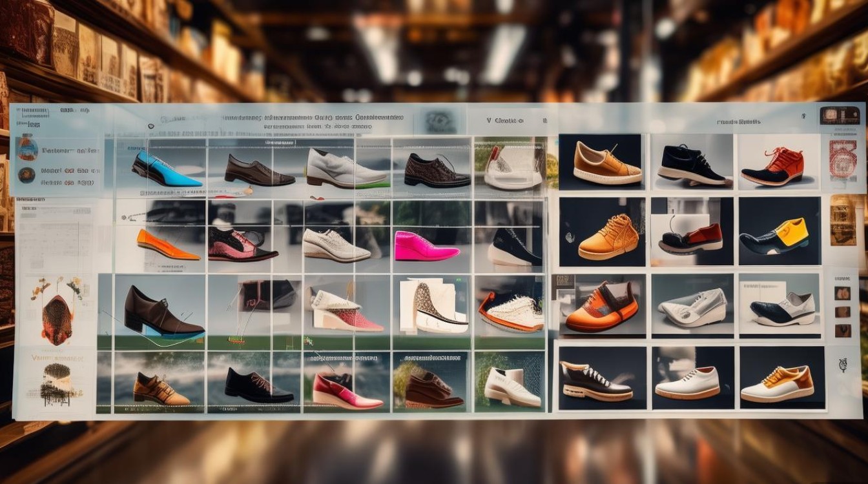Open the white and orange sneaker thumbnail

(778, 383)
